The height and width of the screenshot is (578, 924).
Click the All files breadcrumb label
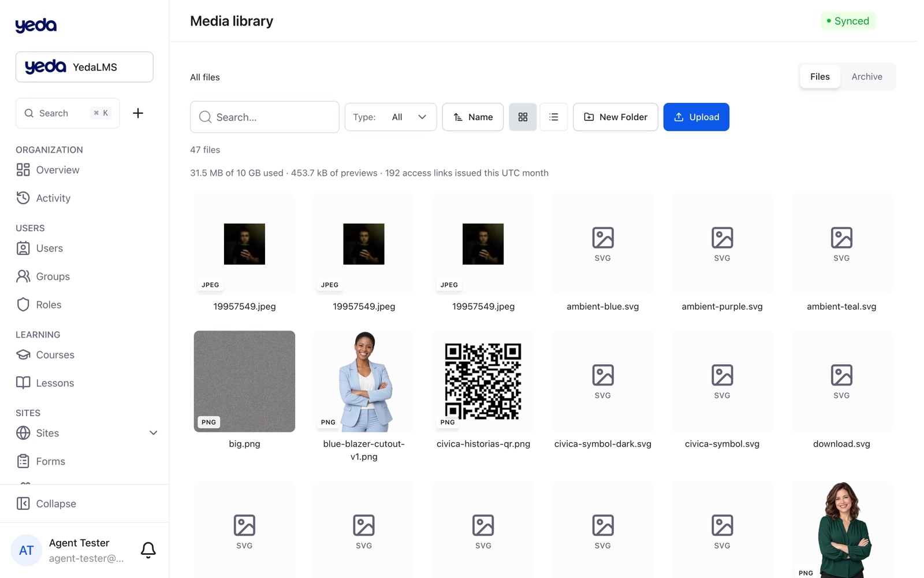(205, 77)
